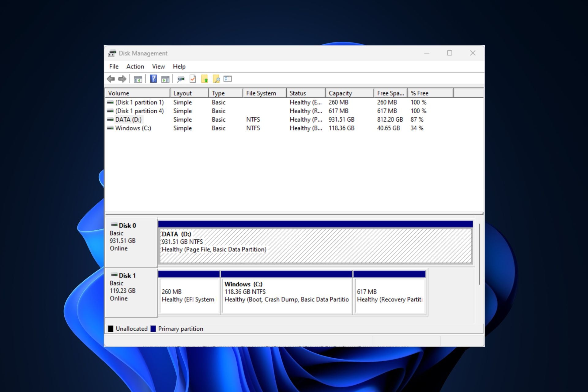
Task: Toggle the Show/Hide Console Tree icon
Action: click(138, 79)
